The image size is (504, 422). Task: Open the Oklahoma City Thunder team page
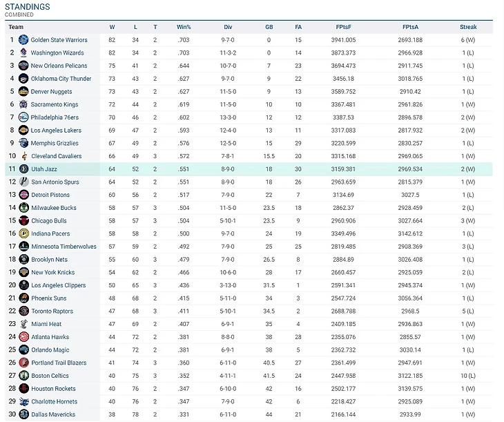coord(61,79)
